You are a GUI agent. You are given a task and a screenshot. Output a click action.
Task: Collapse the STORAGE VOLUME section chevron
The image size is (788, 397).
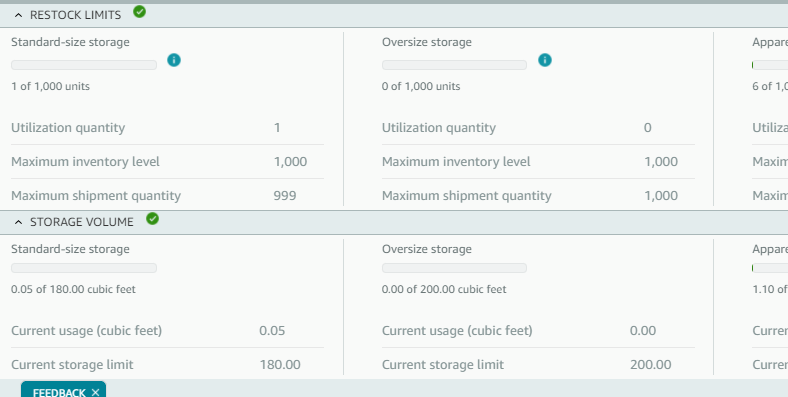tap(19, 222)
